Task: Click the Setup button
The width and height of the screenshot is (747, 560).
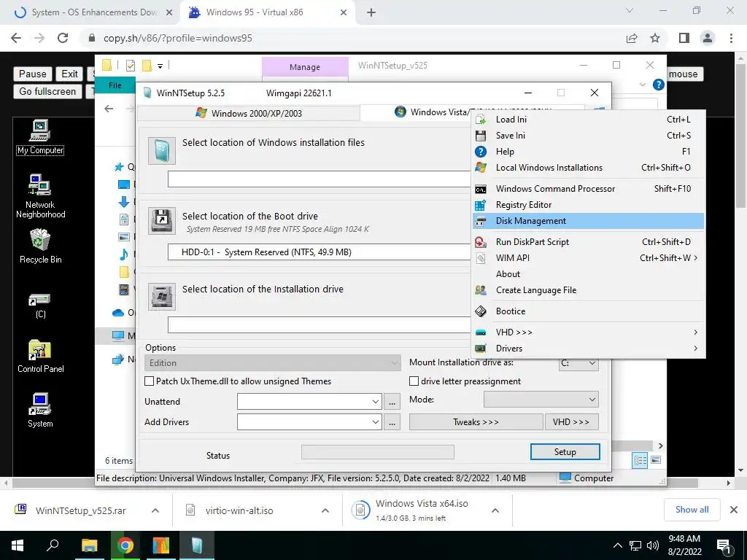Action: coord(565,452)
